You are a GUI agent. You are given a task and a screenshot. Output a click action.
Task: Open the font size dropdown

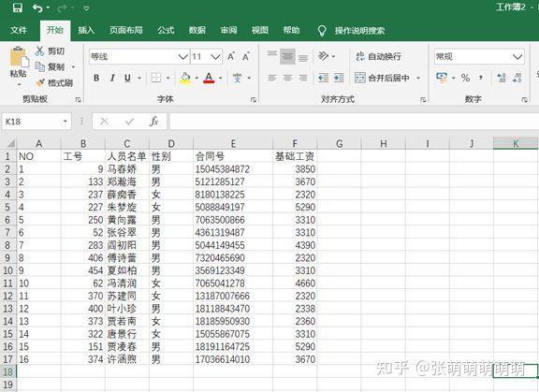[215, 57]
